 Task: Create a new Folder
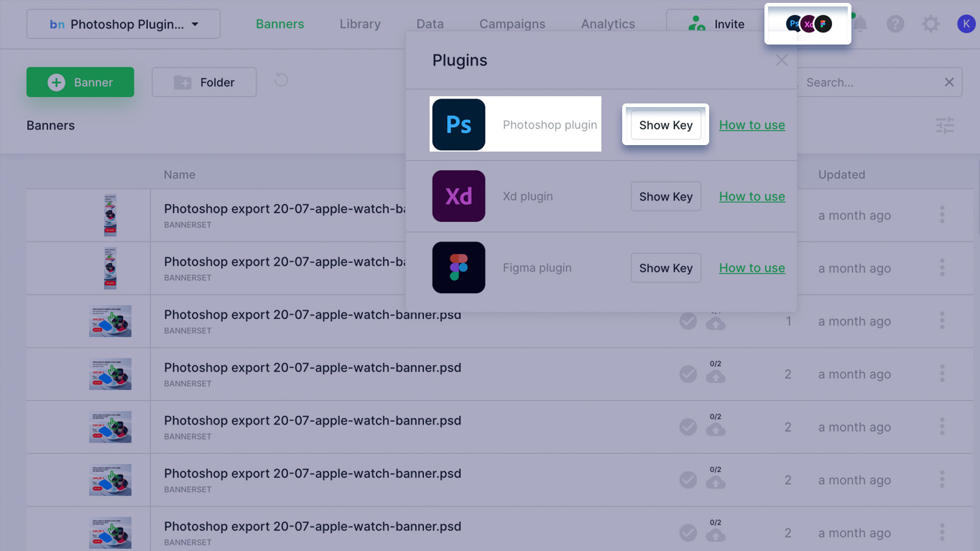click(204, 82)
